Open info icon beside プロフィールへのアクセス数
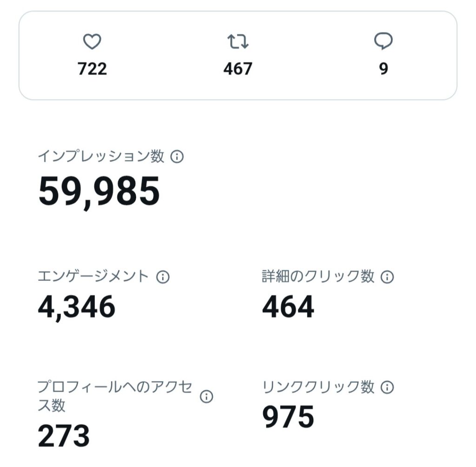Viewport: 476px width, 467px height. [x=206, y=396]
